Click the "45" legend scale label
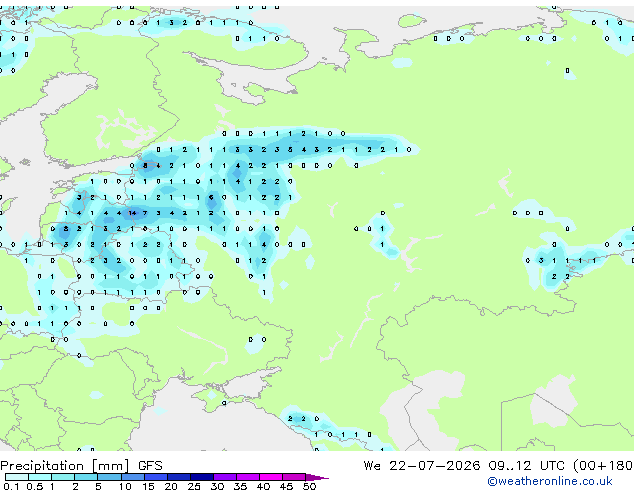634x490 pixels. coord(286,486)
